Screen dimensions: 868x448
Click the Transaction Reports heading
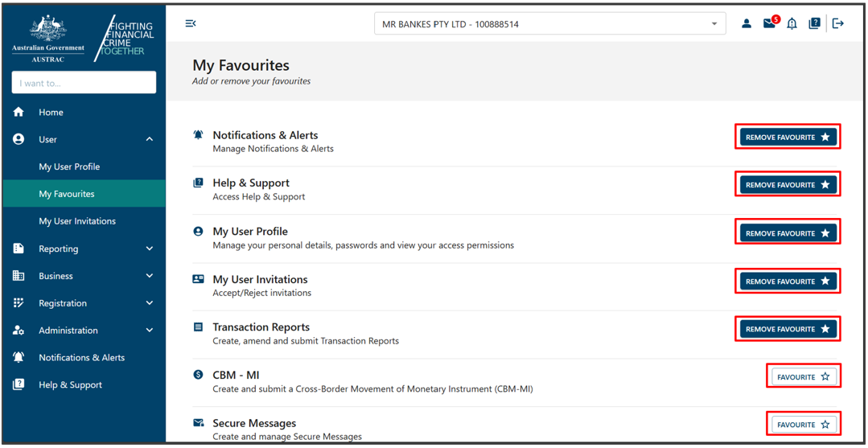261,327
